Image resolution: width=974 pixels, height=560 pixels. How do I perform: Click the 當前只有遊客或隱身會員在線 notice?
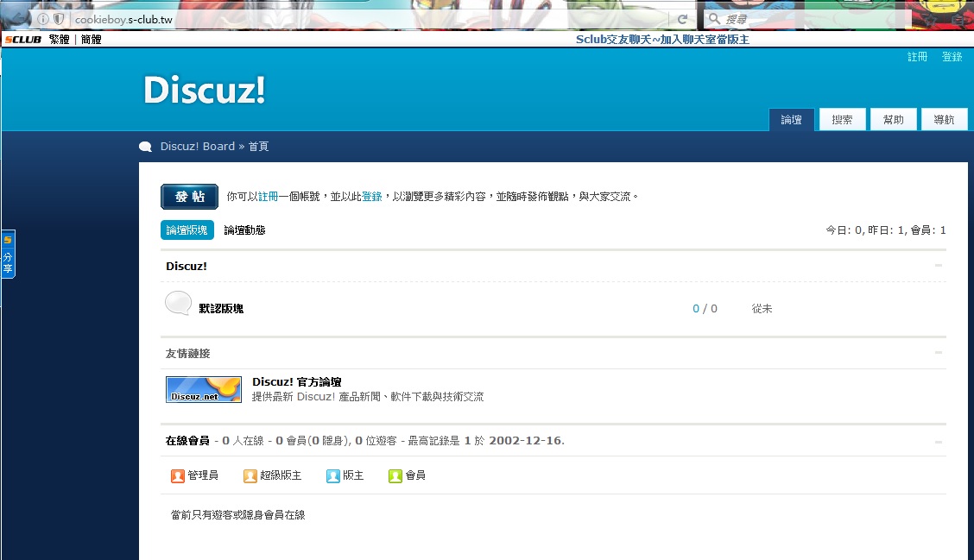pos(238,515)
